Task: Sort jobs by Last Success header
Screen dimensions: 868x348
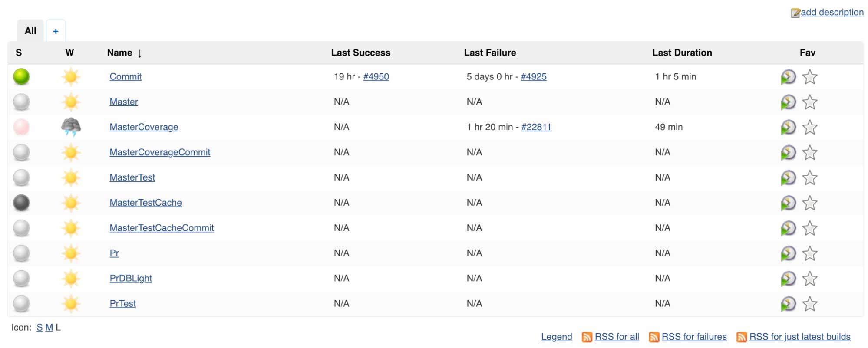Action: (360, 53)
